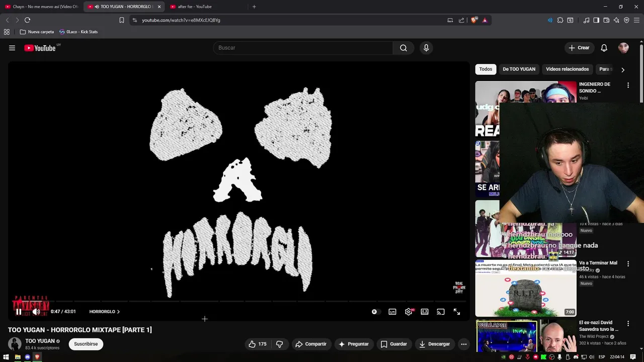The height and width of the screenshot is (362, 644).
Task: Open YouTube notifications bell
Action: 604,48
